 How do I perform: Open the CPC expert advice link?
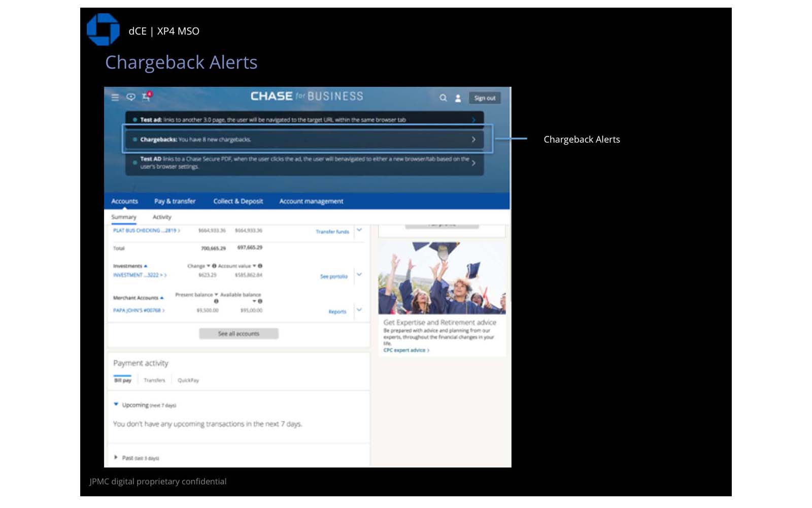[406, 351]
